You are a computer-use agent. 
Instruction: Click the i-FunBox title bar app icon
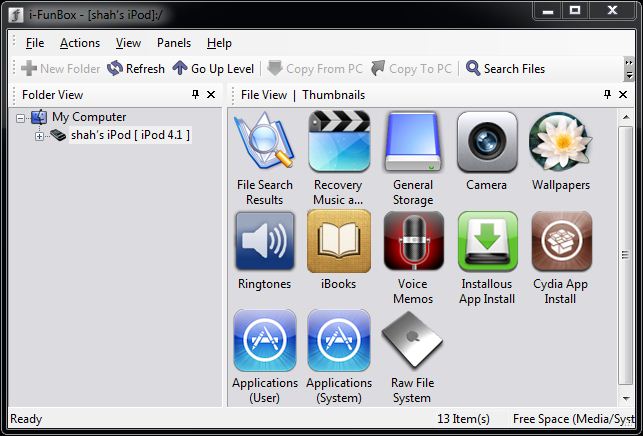click(16, 15)
